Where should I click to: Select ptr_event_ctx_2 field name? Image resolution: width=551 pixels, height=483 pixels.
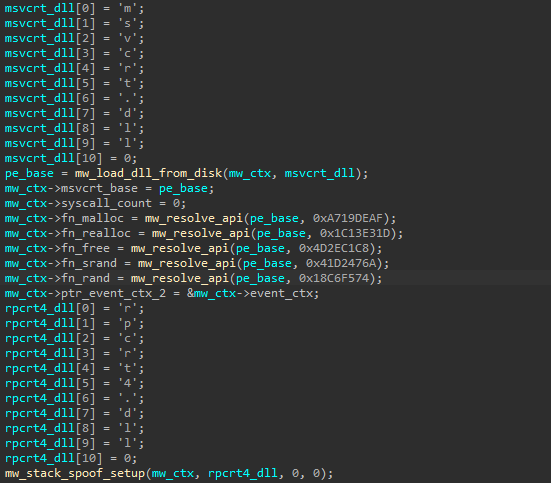[113, 293]
